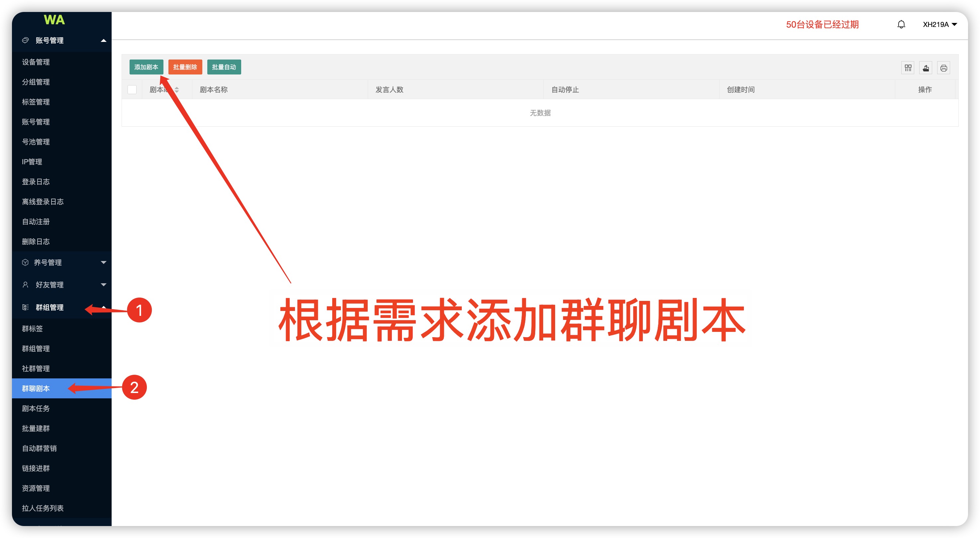Click the 账号管理 section header icon

[x=26, y=40]
